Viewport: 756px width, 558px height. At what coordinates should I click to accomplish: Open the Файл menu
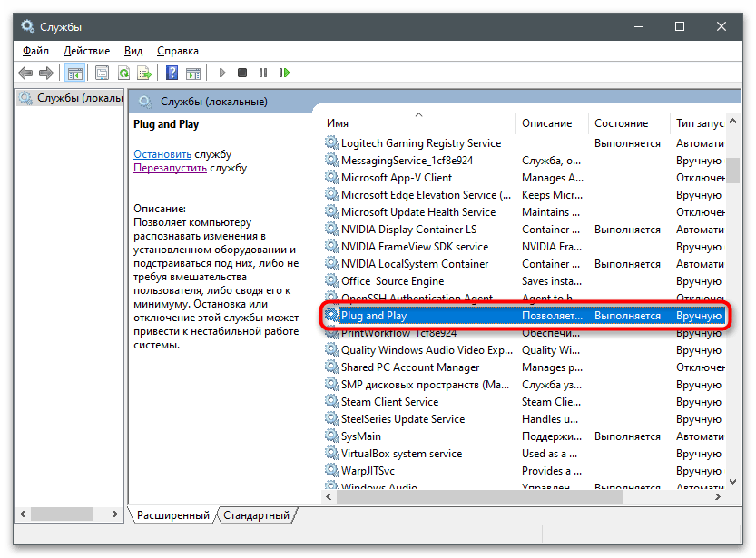[36, 51]
